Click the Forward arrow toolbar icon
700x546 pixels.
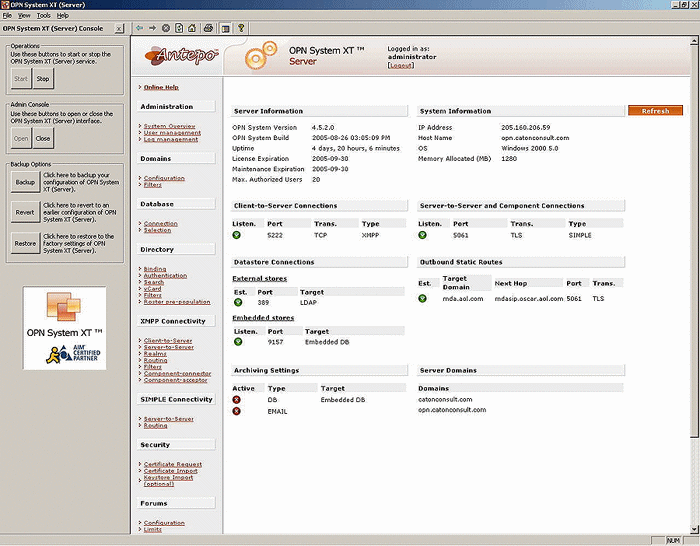pos(153,28)
